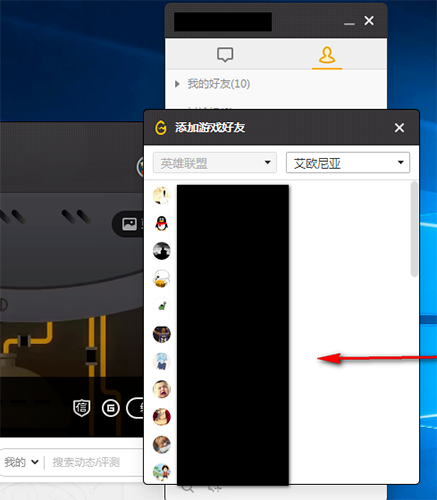437x500 pixels.
Task: Click the yellow G logo icon
Action: tap(161, 127)
